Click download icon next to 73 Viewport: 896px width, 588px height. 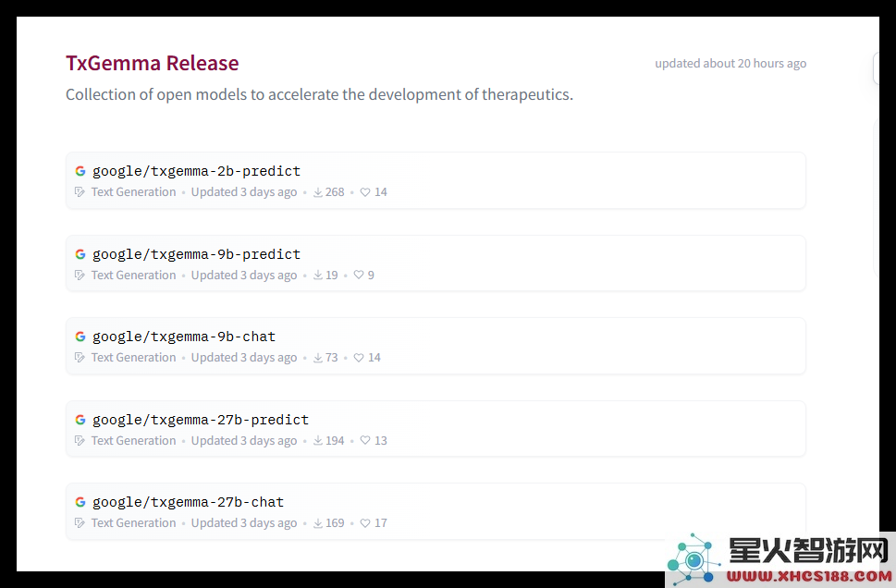(x=318, y=358)
